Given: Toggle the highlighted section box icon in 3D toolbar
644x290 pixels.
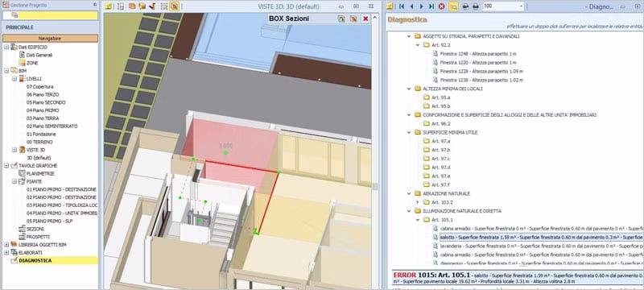Looking at the screenshot, I should [x=174, y=6].
